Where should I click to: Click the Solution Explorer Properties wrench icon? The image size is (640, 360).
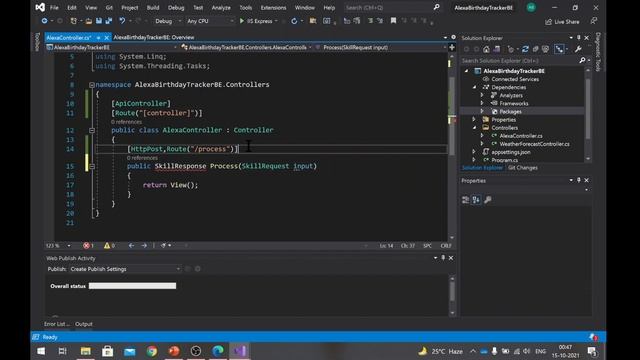pos(578,49)
